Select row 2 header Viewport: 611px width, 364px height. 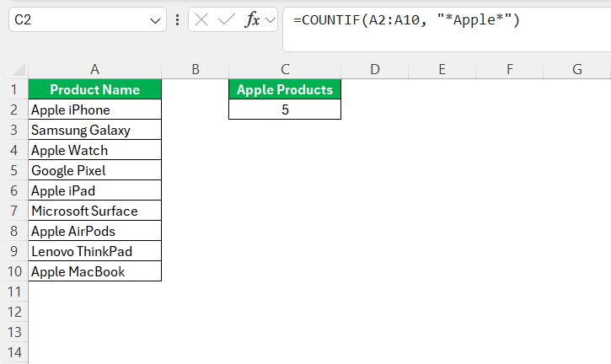pyautogui.click(x=14, y=110)
